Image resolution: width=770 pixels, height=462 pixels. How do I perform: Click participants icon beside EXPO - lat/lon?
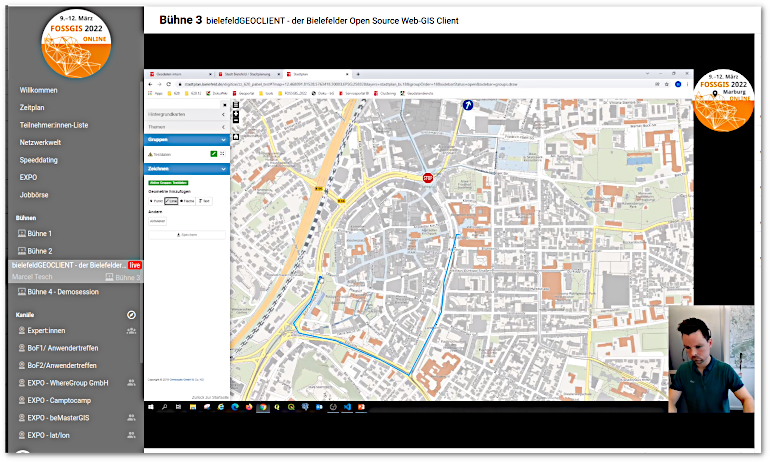pos(131,435)
